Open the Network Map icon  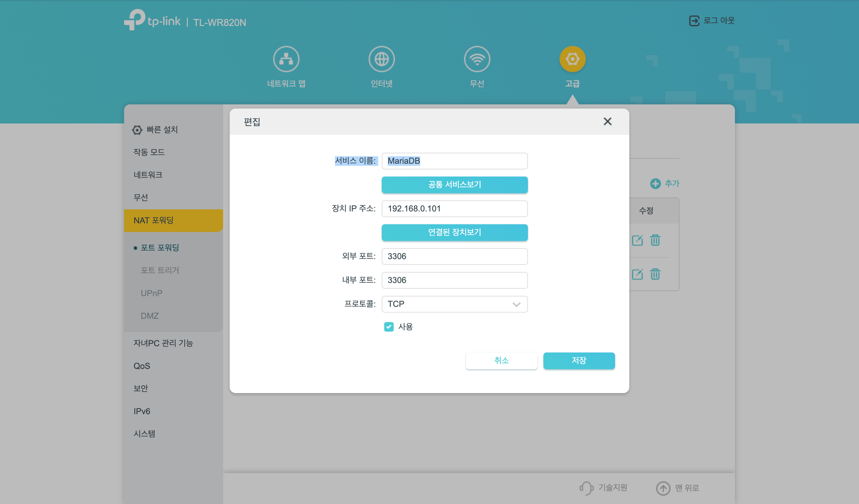click(286, 59)
